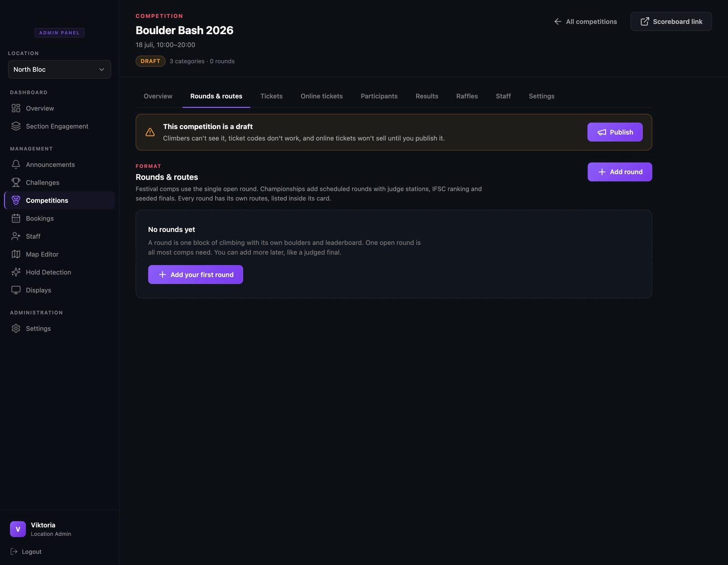Screen dimensions: 728x565
Task: Click Add your first round
Action: (196, 275)
